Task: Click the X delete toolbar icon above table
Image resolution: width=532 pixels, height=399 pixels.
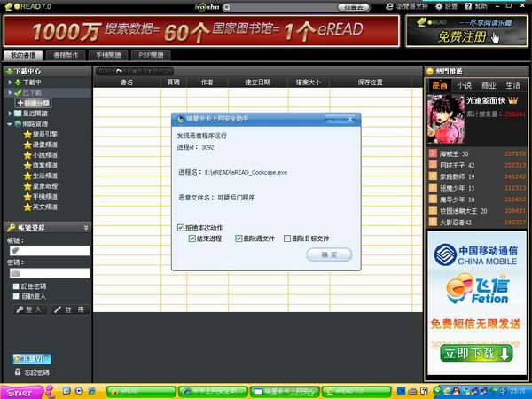Action: (135, 71)
